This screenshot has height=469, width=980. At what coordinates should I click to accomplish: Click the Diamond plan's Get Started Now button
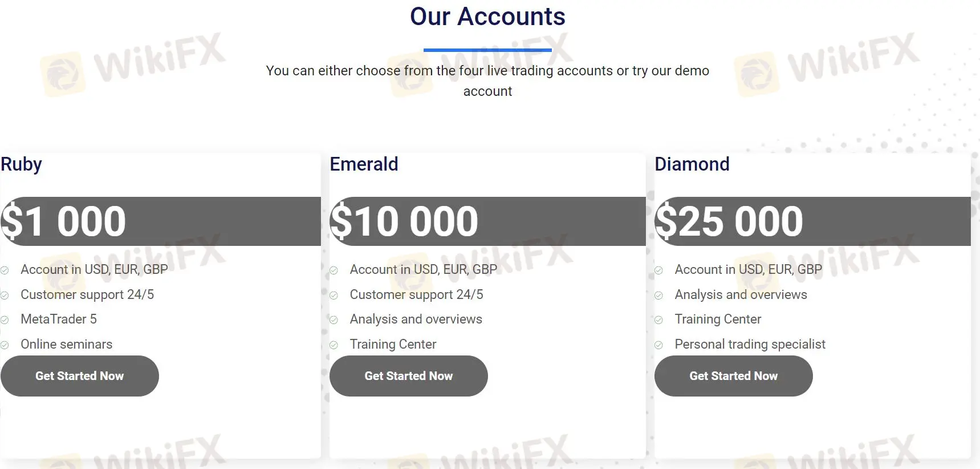734,376
